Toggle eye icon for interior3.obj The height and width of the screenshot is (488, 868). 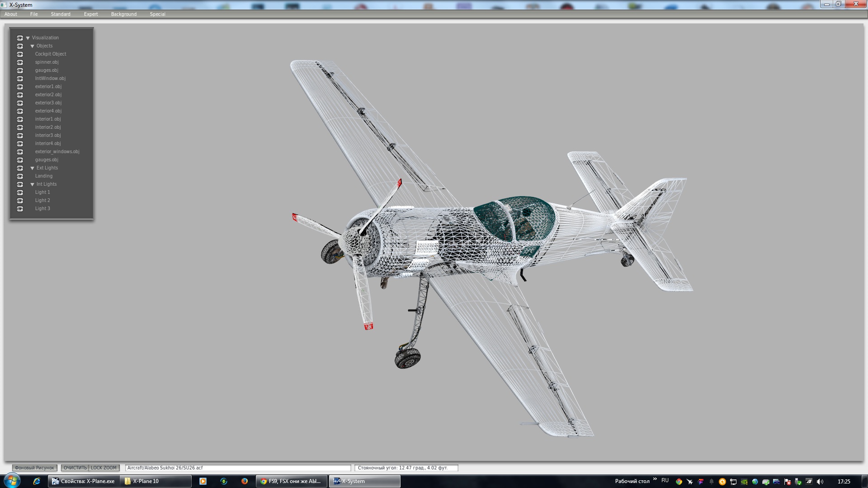click(x=20, y=136)
